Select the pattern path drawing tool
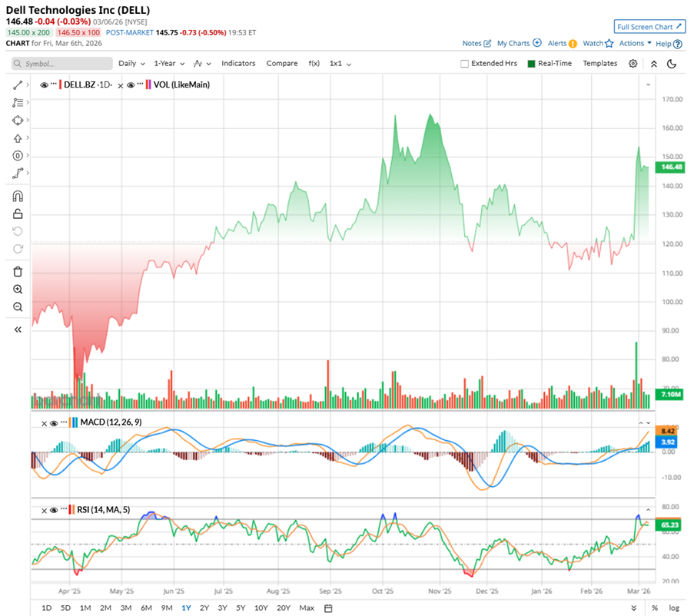This screenshot has height=616, width=694. 17,174
